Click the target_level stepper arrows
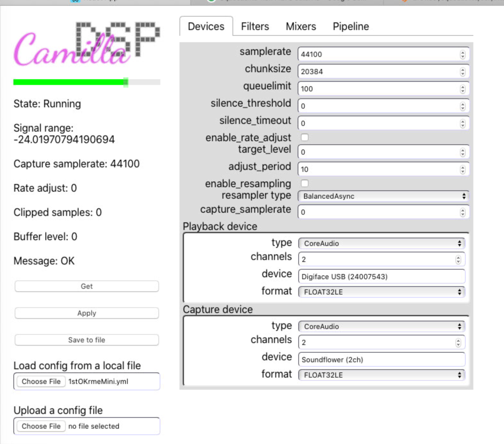The width and height of the screenshot is (504, 444). click(463, 152)
